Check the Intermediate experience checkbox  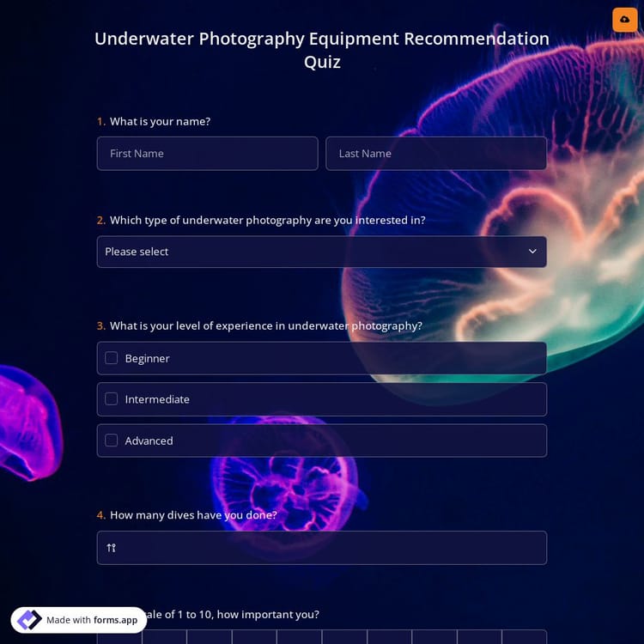[x=112, y=399]
